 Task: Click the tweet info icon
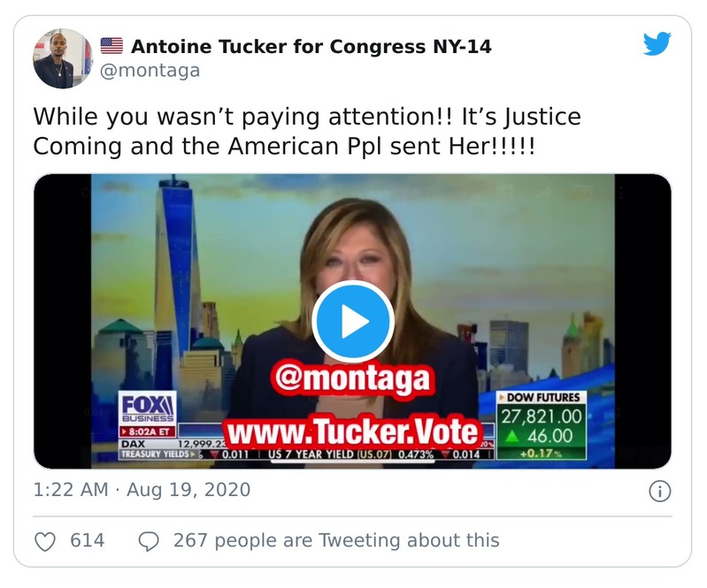coord(659,491)
